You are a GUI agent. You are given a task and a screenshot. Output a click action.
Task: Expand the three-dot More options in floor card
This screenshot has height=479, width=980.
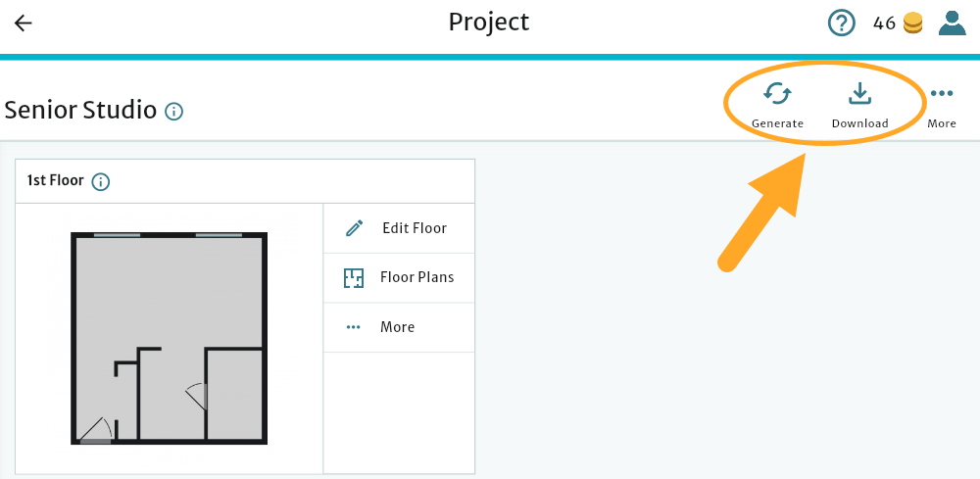pyautogui.click(x=354, y=327)
